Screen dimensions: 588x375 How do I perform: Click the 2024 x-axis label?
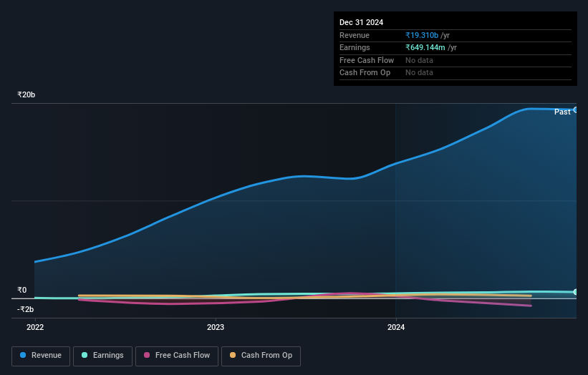click(396, 327)
